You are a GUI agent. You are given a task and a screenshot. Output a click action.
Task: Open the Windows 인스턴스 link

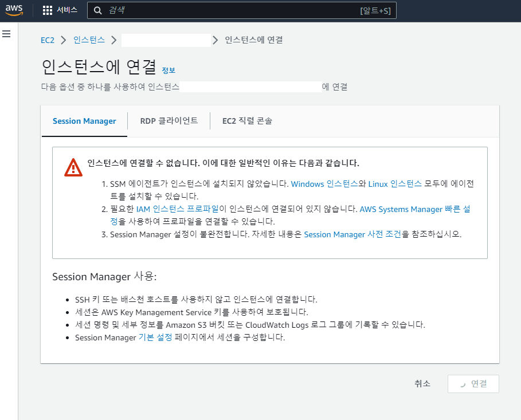(324, 184)
